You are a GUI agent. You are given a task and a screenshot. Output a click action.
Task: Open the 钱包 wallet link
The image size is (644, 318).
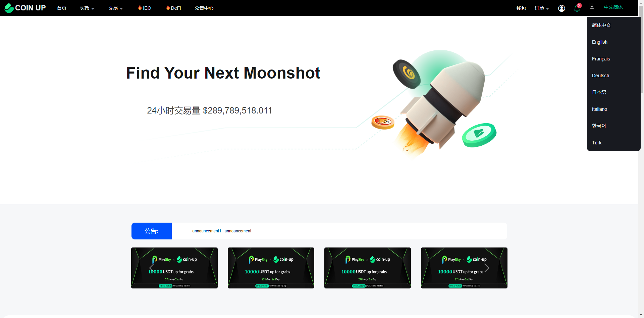pos(521,8)
